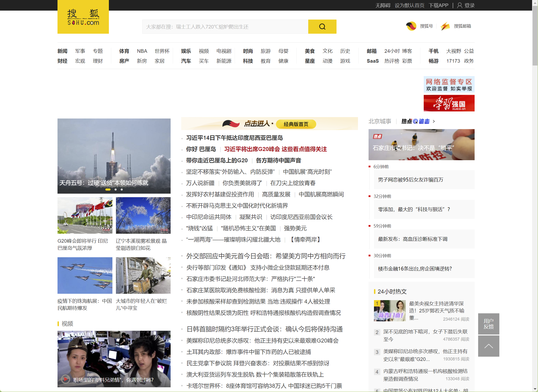538x392 pixels.
Task: Open 石家庄市委书记 hot news image
Action: click(421, 144)
